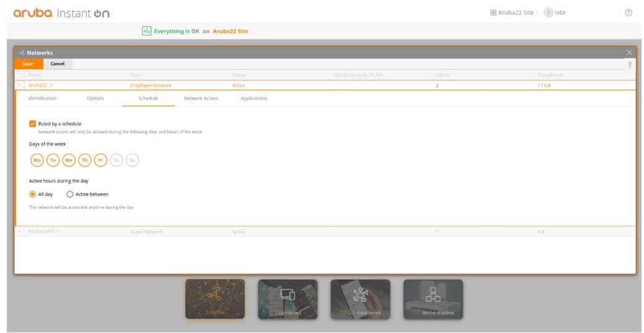644x333 pixels.
Task: Open the Options tab
Action: (x=95, y=98)
